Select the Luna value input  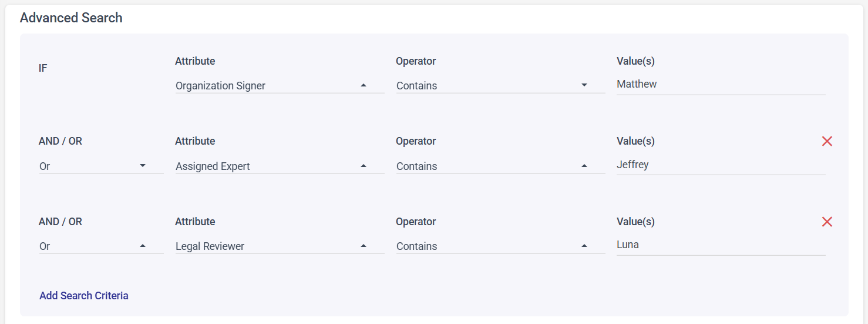(x=720, y=245)
